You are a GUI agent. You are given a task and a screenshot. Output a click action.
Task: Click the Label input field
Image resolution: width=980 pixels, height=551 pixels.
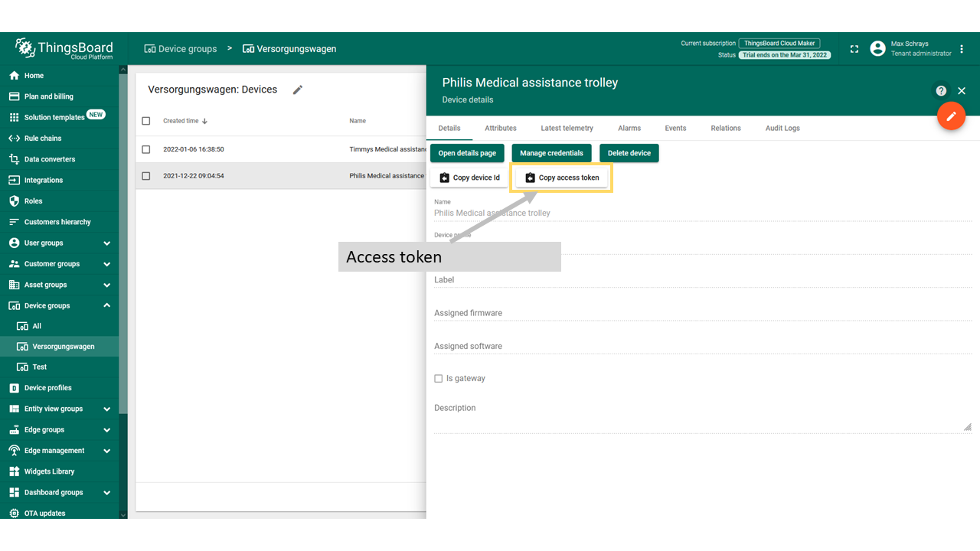click(x=703, y=280)
